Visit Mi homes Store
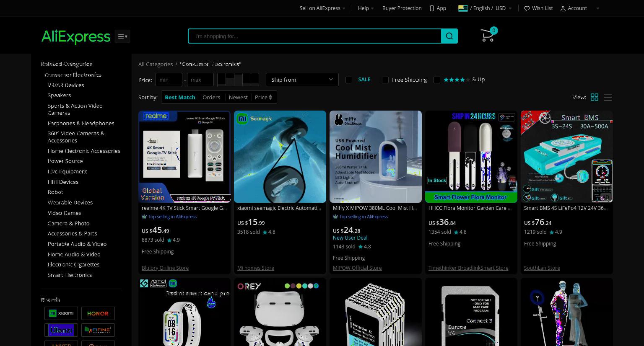Image resolution: width=644 pixels, height=346 pixels. [256, 268]
